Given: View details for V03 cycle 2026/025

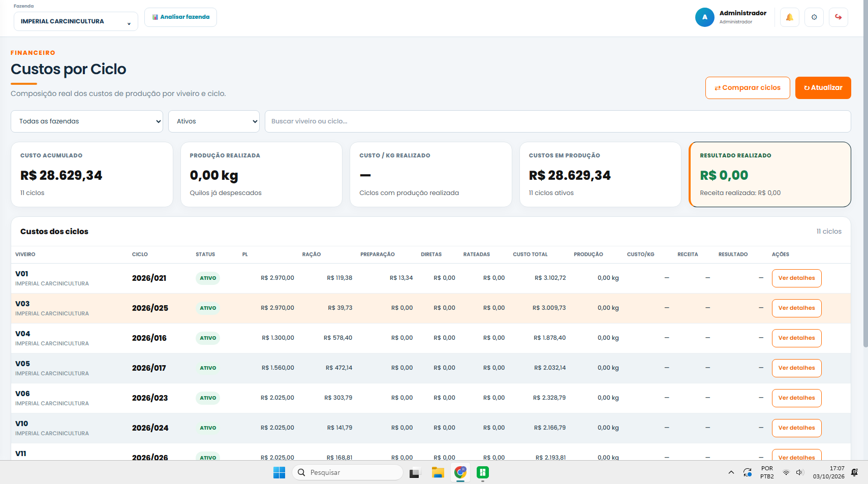Looking at the screenshot, I should pos(796,308).
